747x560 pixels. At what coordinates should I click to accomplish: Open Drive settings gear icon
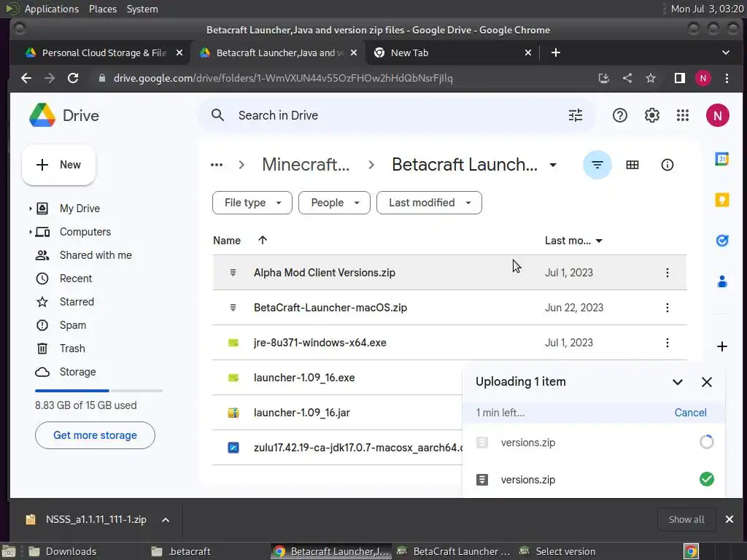pos(651,115)
